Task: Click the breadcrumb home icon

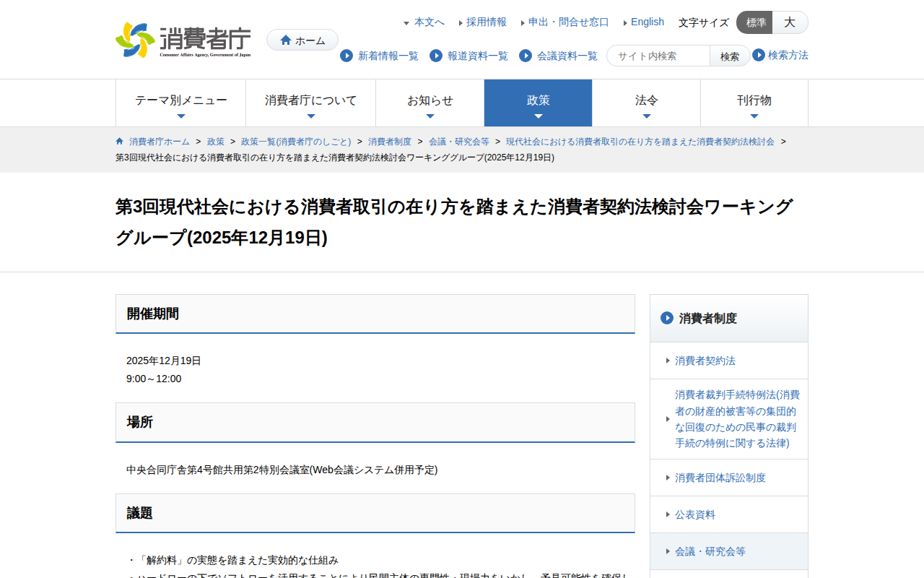Action: (120, 141)
